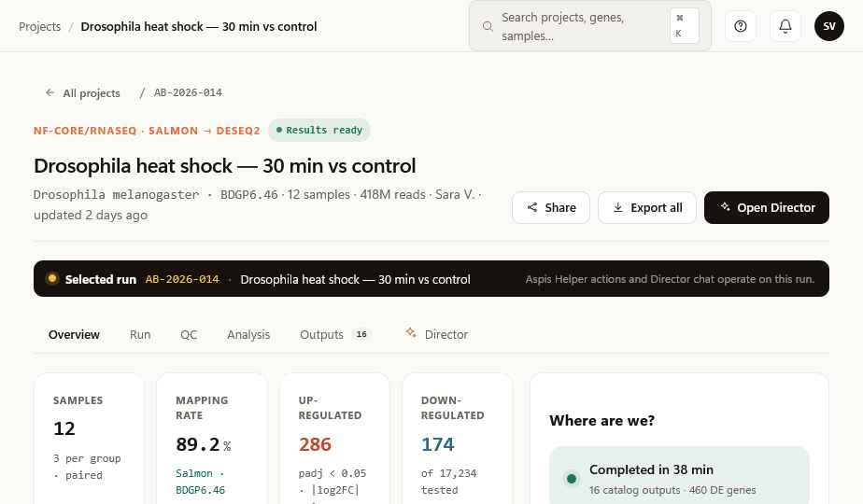
Task: Share this project
Action: (551, 207)
